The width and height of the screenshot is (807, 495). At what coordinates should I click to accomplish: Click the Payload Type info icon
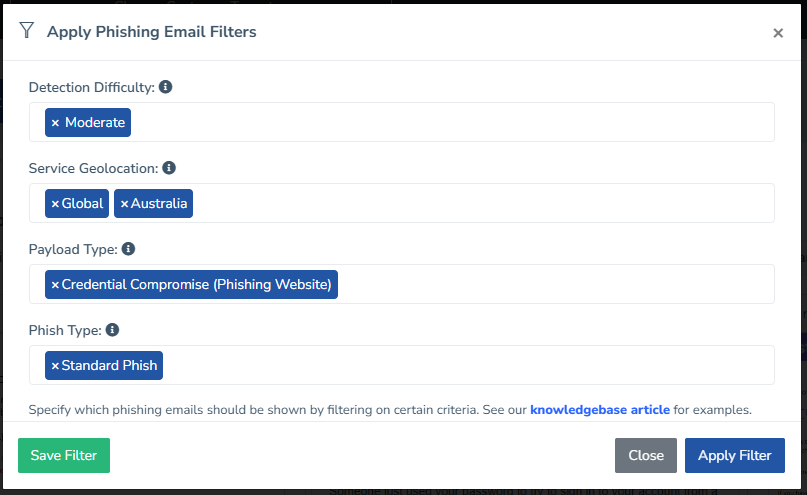point(128,249)
